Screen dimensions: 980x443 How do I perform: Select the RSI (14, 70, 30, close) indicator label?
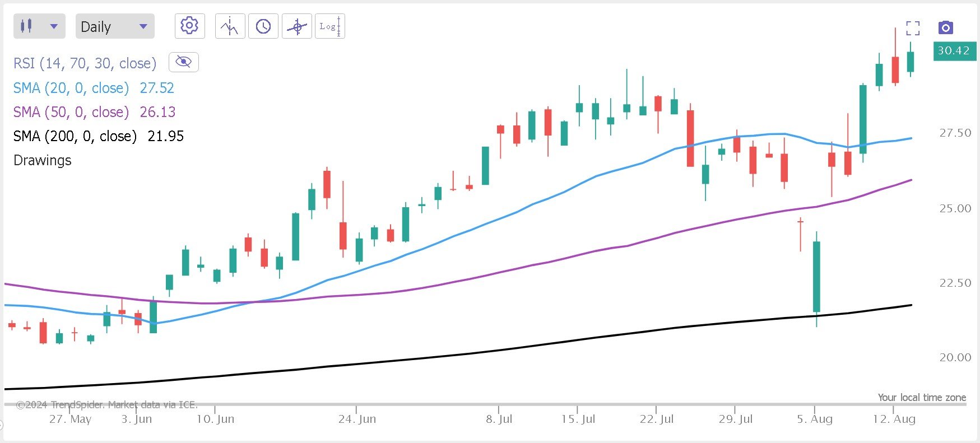(x=85, y=63)
